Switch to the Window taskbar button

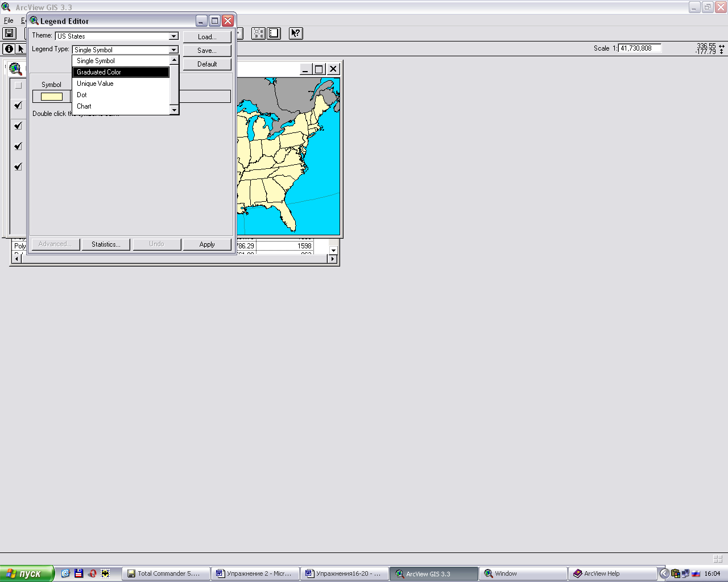[523, 573]
